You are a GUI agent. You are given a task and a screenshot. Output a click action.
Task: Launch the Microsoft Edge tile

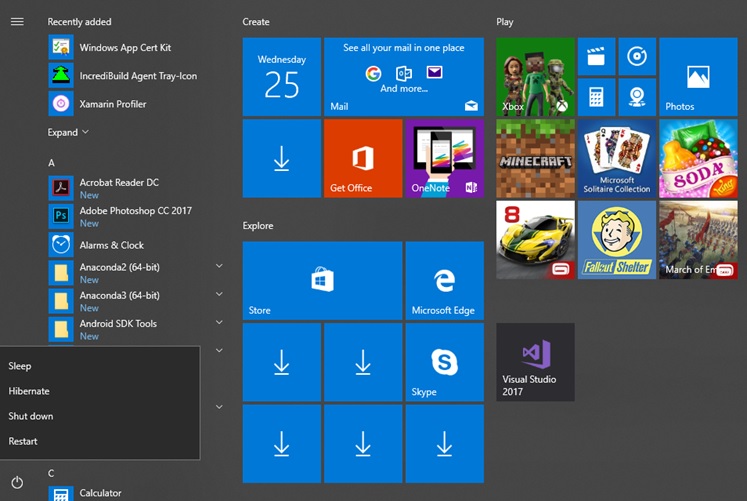[x=444, y=280]
